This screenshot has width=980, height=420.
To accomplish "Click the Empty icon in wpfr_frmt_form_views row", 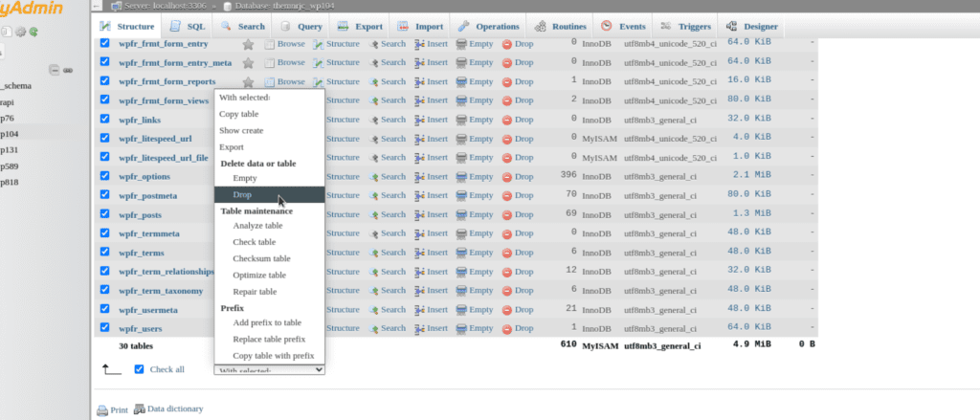I will pos(461,101).
